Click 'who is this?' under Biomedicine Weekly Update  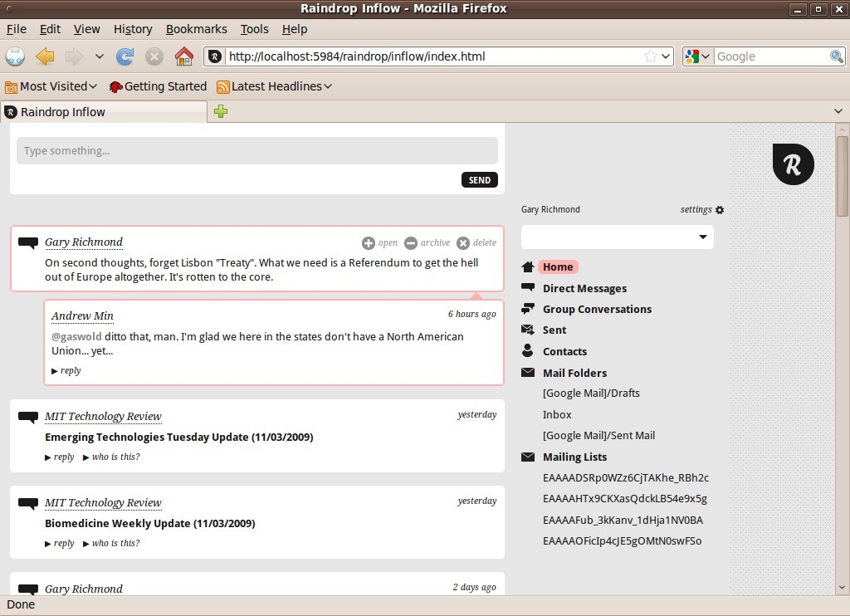click(111, 543)
